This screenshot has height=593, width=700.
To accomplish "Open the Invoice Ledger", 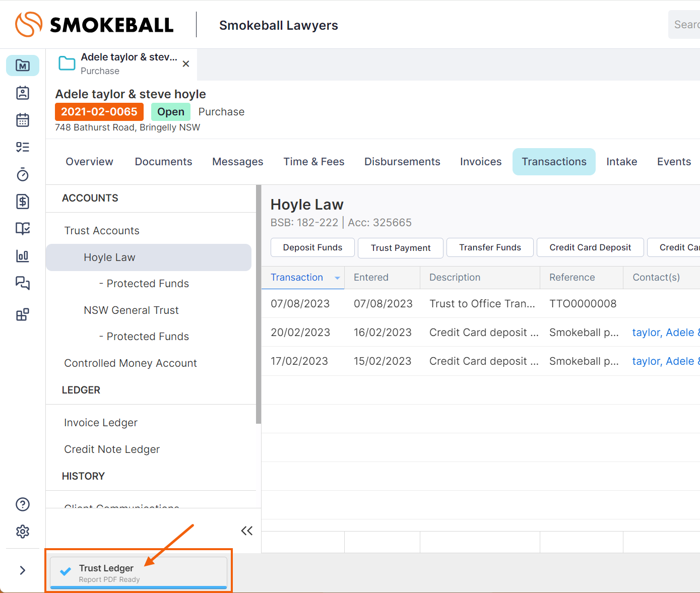I will coord(101,423).
